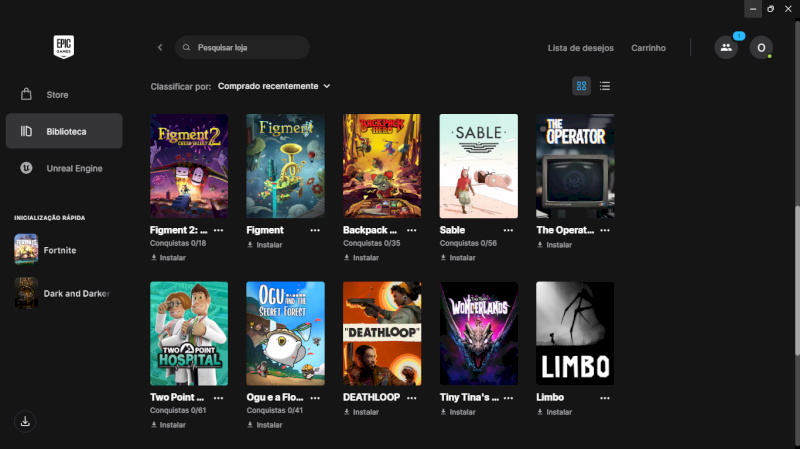The width and height of the screenshot is (800, 449).
Task: Click the Epic Games logo
Action: point(64,47)
